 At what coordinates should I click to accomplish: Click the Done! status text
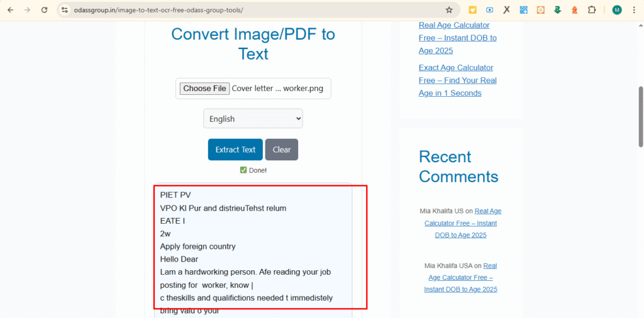point(253,170)
